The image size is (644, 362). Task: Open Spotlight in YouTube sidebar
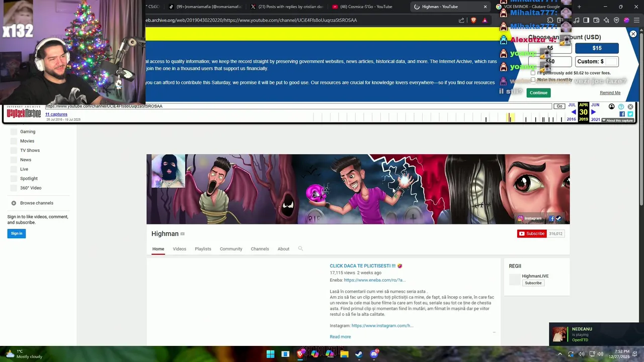(x=29, y=178)
